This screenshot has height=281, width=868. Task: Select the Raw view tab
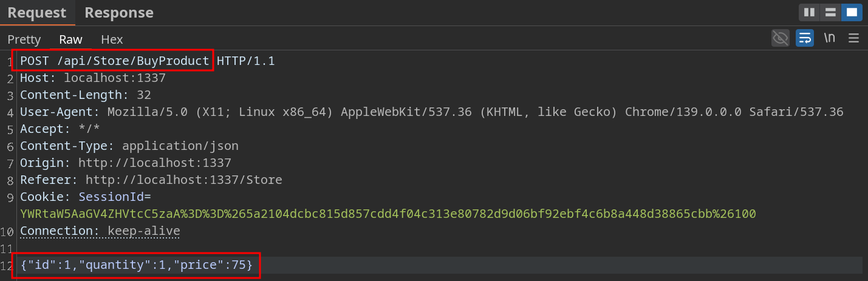point(70,39)
